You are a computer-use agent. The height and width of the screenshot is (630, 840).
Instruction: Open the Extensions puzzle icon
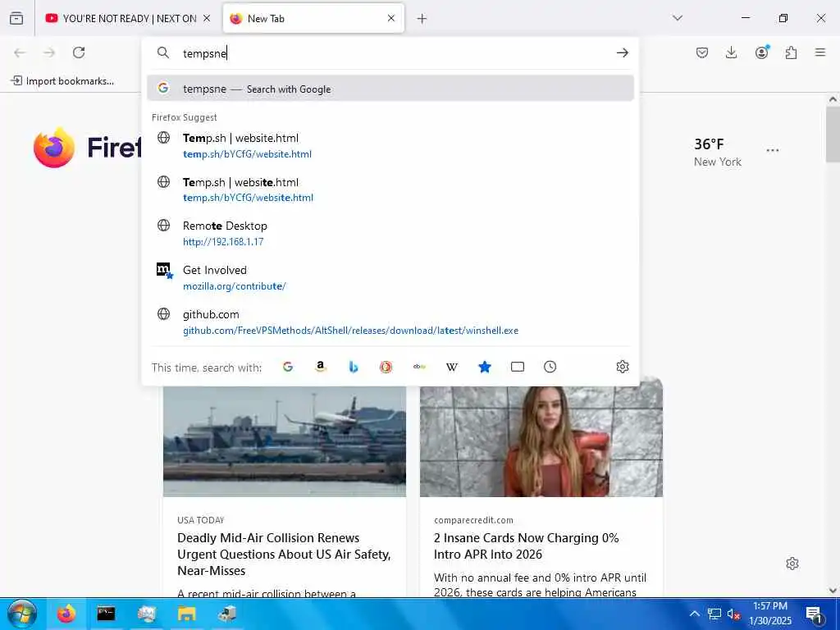(791, 52)
